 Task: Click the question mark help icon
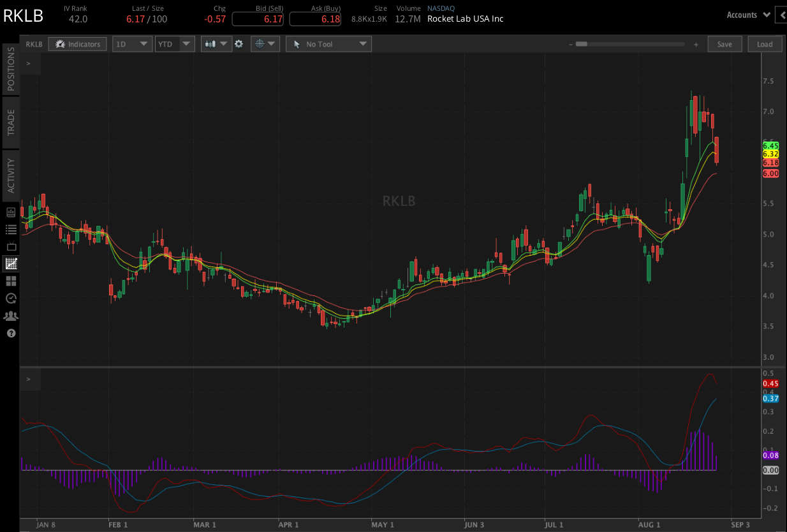click(11, 333)
